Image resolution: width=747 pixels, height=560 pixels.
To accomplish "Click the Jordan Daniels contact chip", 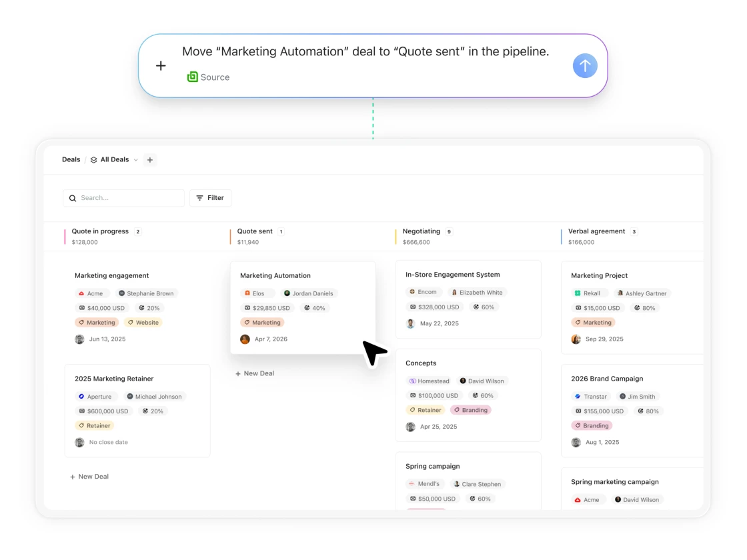I will pyautogui.click(x=308, y=293).
